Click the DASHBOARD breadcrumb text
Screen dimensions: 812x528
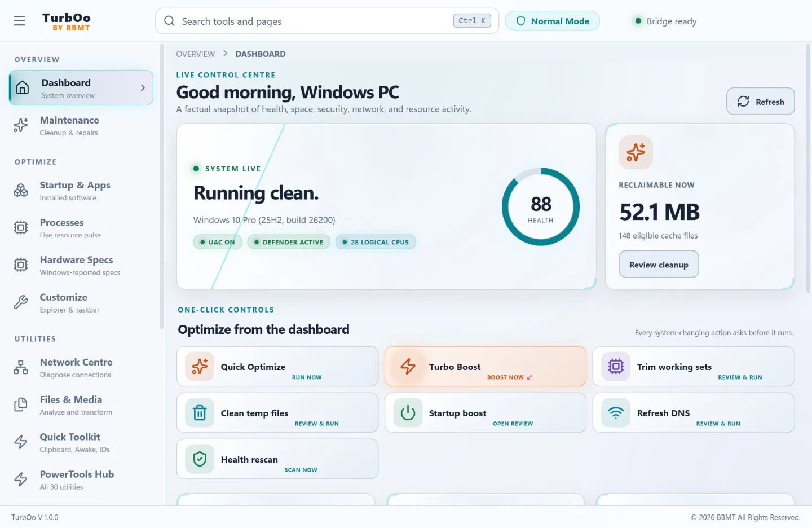coord(261,54)
